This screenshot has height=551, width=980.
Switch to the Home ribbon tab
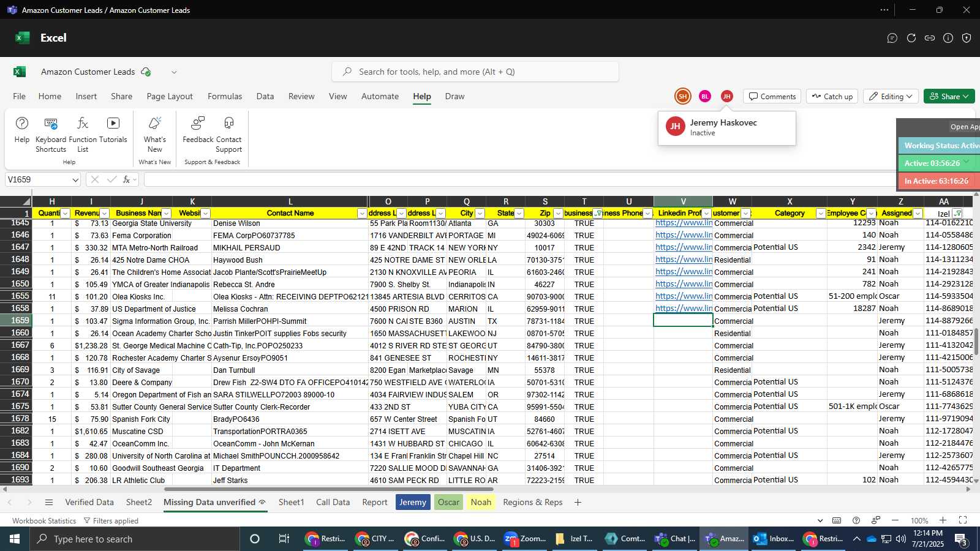pos(50,96)
